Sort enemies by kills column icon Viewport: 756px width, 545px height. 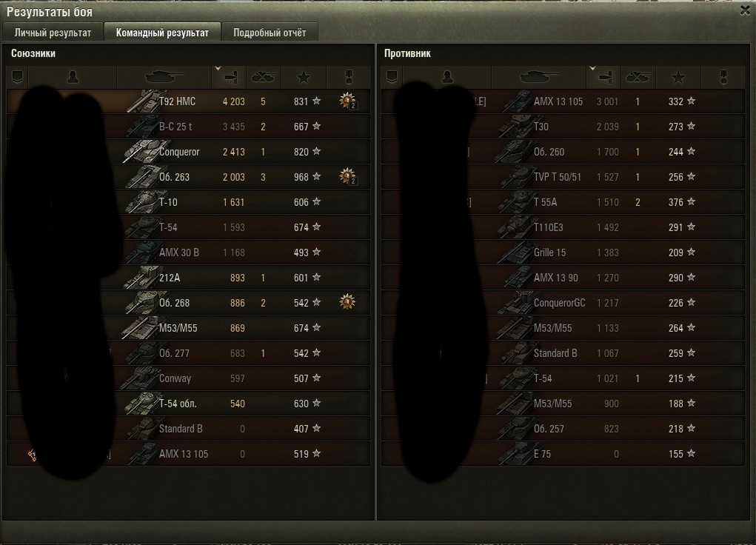638,77
